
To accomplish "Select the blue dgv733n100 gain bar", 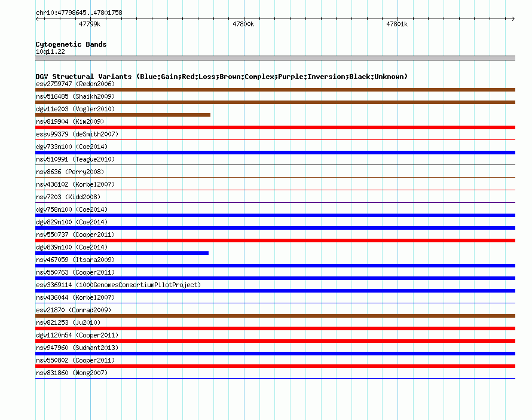I will click(275, 153).
